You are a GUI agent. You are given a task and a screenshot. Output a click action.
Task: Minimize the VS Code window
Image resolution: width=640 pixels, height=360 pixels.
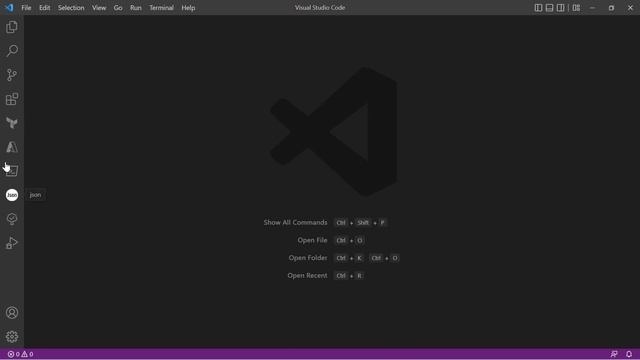click(x=592, y=8)
